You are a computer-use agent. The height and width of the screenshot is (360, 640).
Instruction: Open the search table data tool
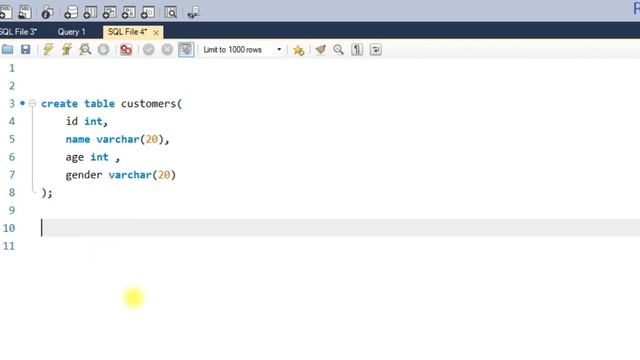[171, 12]
